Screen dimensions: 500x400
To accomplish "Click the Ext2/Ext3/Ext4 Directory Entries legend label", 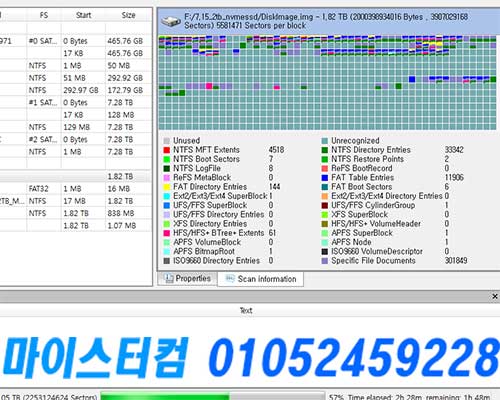I will (387, 196).
